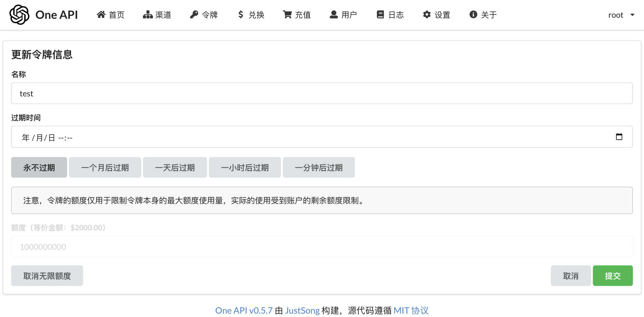Select 一小时后过期 expiry option

(245, 167)
